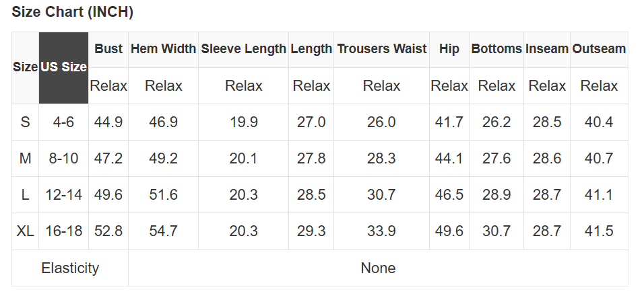This screenshot has width=644, height=302.
Task: Click the 12-14 US size cell
Action: [63, 195]
